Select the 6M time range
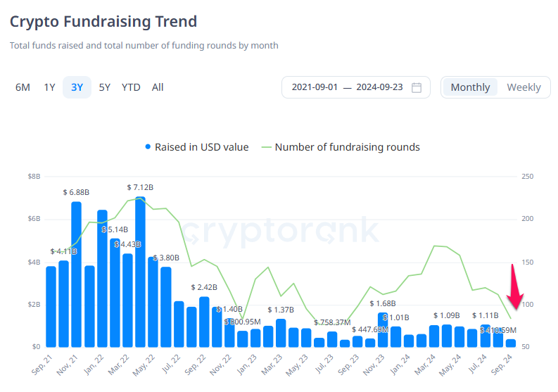The height and width of the screenshot is (392, 558). pyautogui.click(x=23, y=87)
